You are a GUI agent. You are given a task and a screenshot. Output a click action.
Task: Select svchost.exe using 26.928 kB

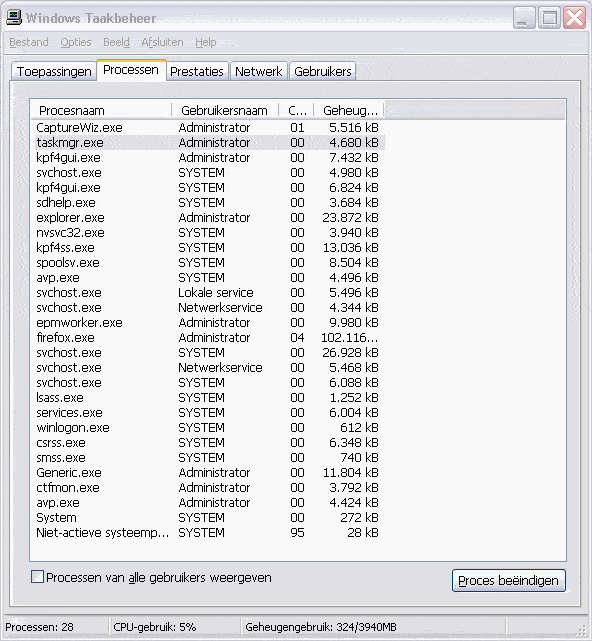(x=209, y=352)
